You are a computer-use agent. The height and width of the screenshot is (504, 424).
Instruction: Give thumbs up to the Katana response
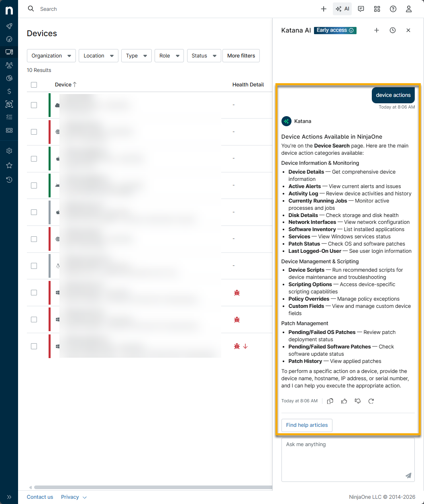(x=344, y=401)
